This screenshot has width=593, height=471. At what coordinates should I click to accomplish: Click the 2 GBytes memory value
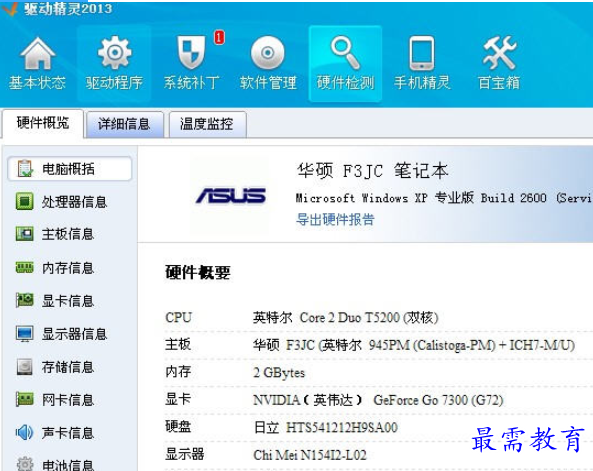(279, 373)
